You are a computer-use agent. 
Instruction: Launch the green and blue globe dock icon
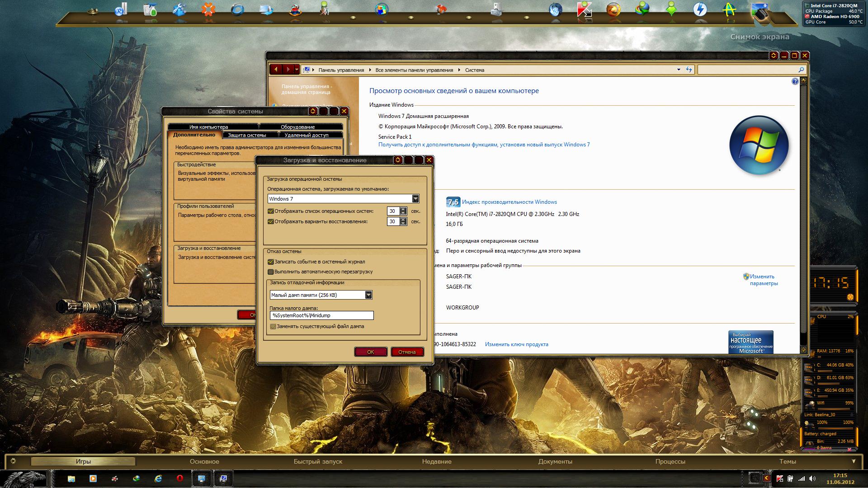coord(642,9)
